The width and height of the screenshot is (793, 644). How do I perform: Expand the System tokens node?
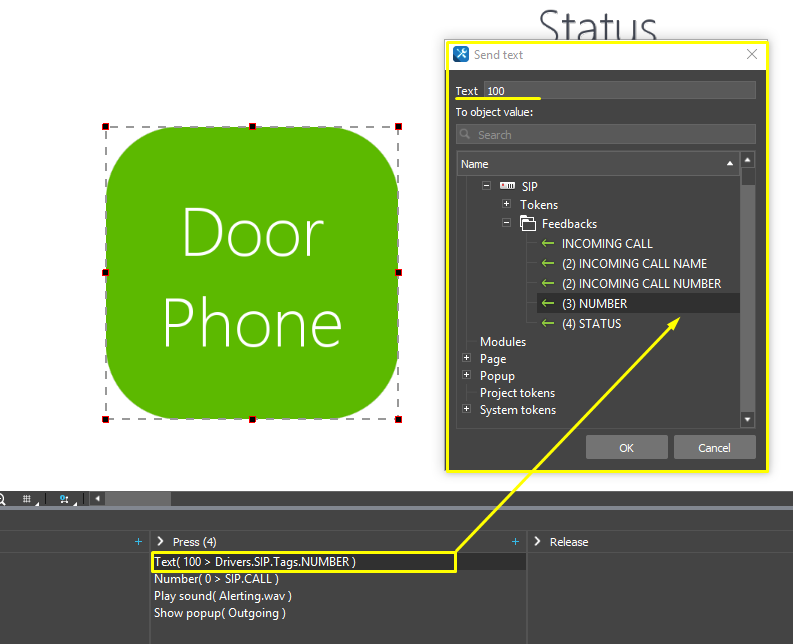466,410
